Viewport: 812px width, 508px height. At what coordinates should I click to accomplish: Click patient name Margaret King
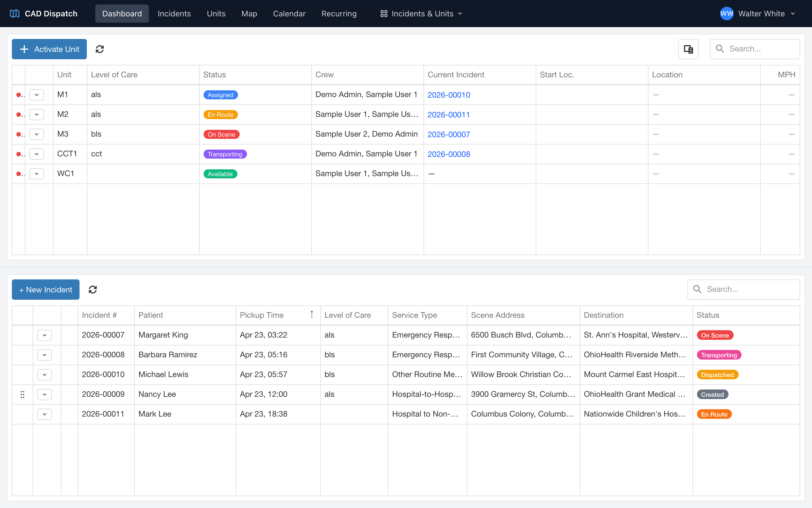[x=163, y=335]
